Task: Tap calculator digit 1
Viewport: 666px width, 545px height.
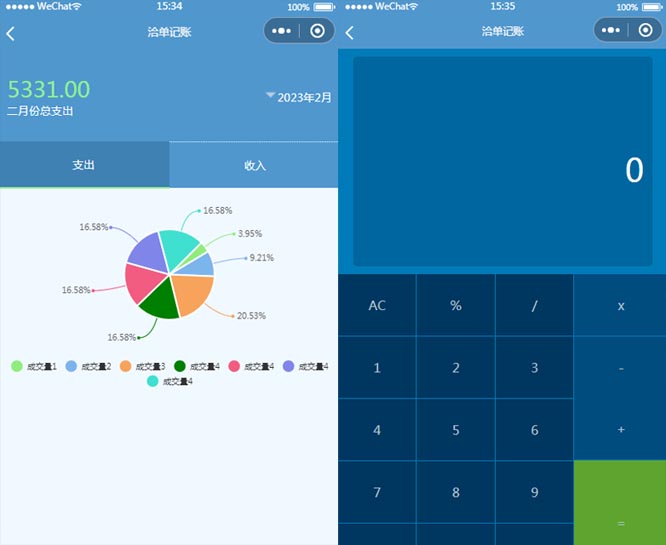Action: pyautogui.click(x=377, y=367)
